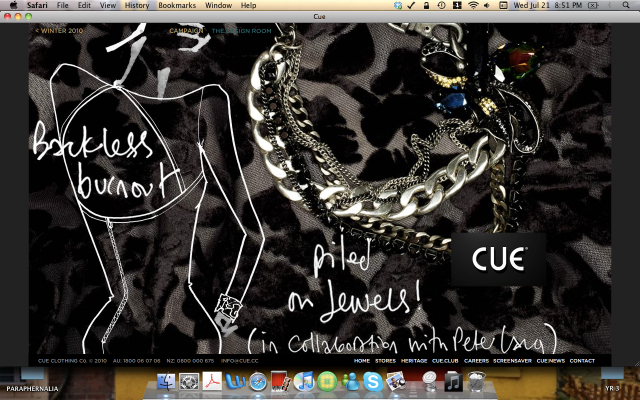Open Finder from the Dock
640x400 pixels.
point(166,382)
